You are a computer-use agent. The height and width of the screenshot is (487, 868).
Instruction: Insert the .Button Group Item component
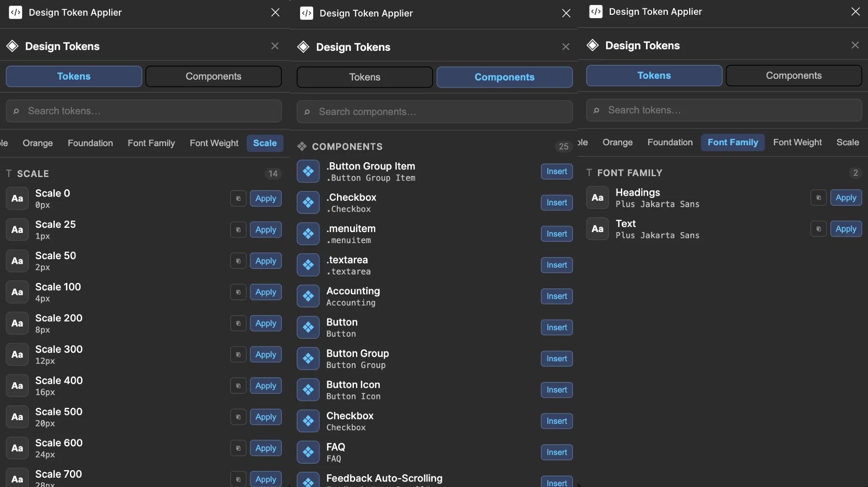click(x=556, y=172)
